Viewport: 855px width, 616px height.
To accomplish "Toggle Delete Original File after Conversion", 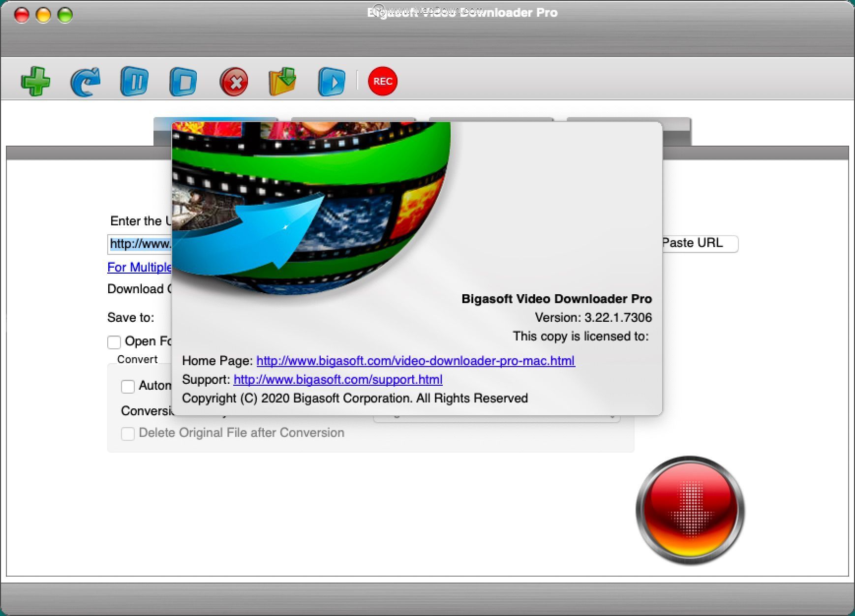I will [128, 433].
